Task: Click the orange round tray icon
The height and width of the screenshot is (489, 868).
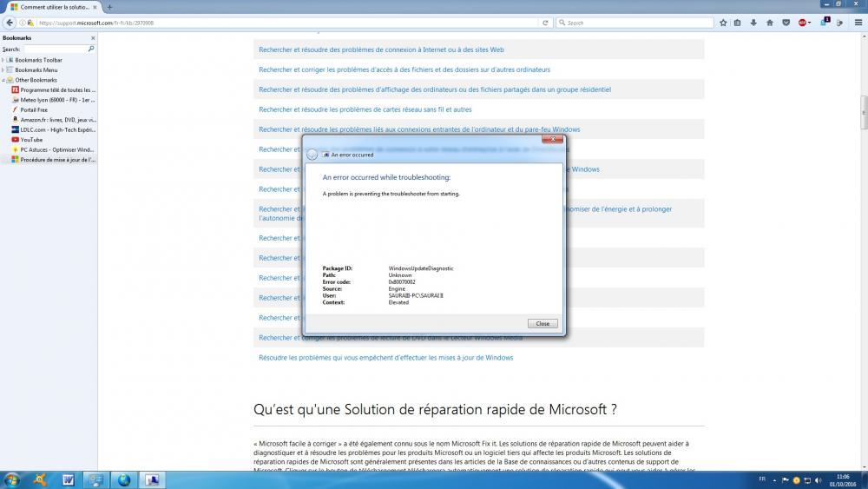Action: click(x=796, y=480)
